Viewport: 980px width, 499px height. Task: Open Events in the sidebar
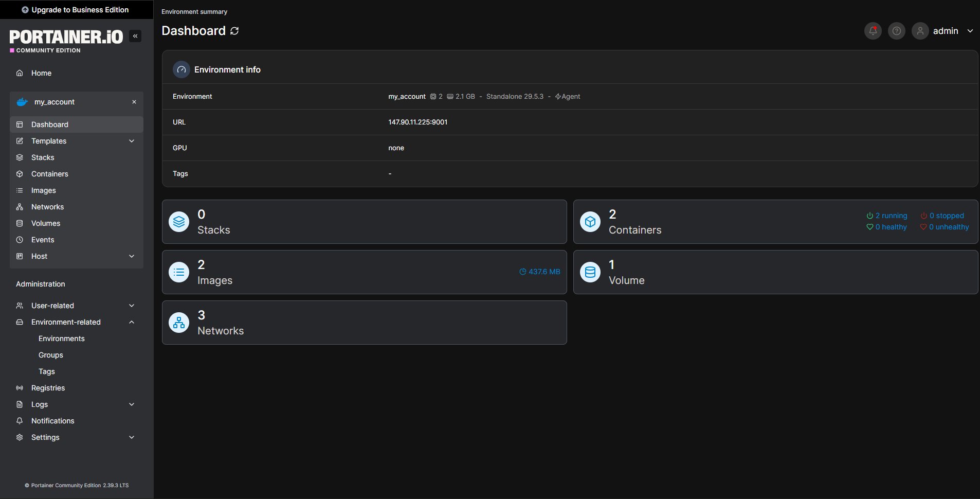coord(77,240)
